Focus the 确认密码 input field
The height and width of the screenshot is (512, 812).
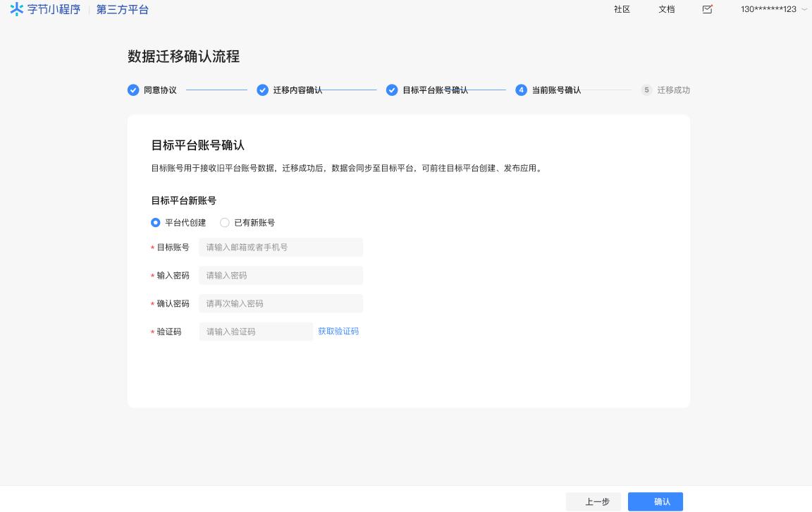pyautogui.click(x=281, y=304)
